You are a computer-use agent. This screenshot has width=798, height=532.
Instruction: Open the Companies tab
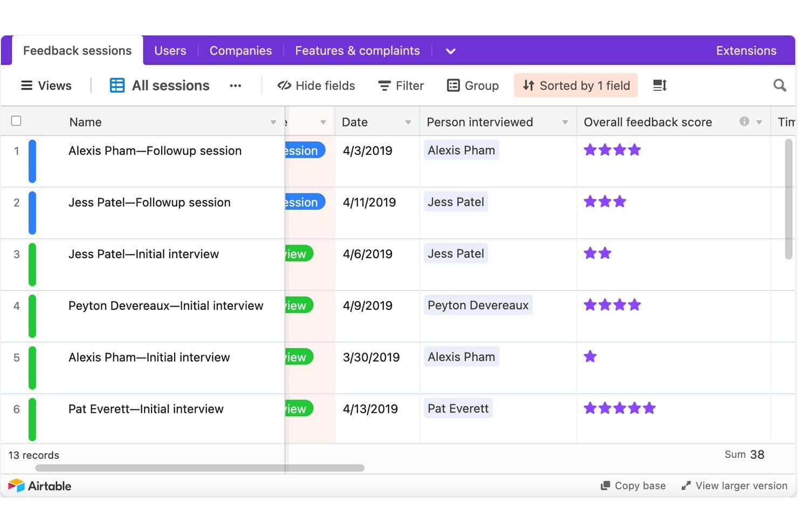point(240,51)
